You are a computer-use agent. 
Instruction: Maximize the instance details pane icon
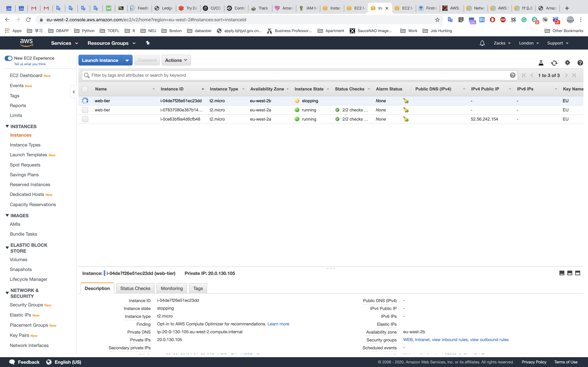[577, 273]
